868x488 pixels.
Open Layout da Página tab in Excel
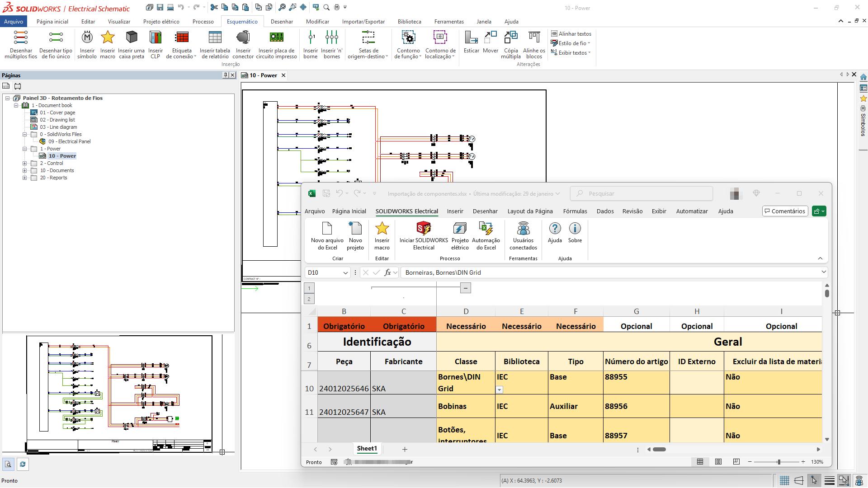click(x=530, y=211)
